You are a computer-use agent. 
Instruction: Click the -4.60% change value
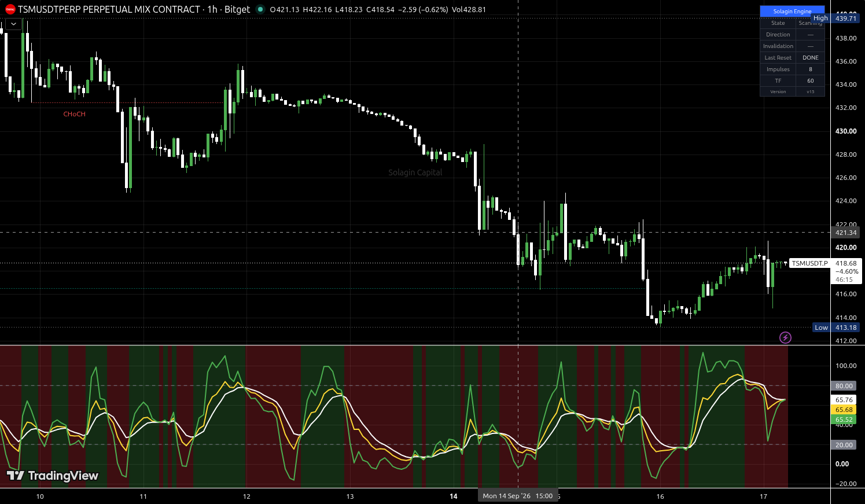pyautogui.click(x=847, y=271)
